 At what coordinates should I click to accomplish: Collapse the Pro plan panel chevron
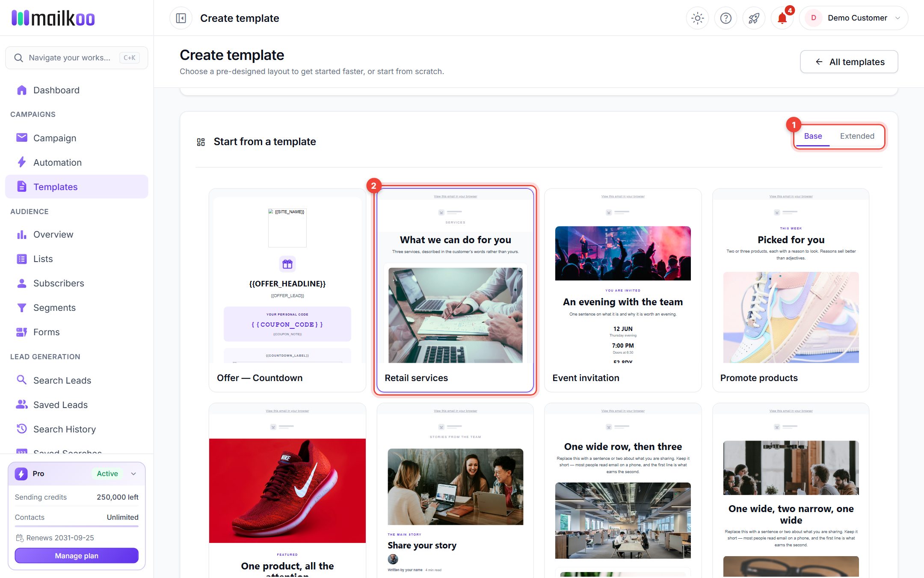(x=133, y=474)
